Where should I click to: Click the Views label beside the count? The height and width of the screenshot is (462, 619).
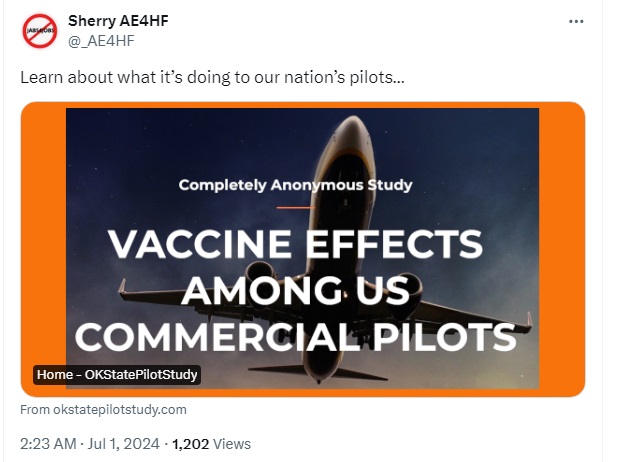pos(232,444)
